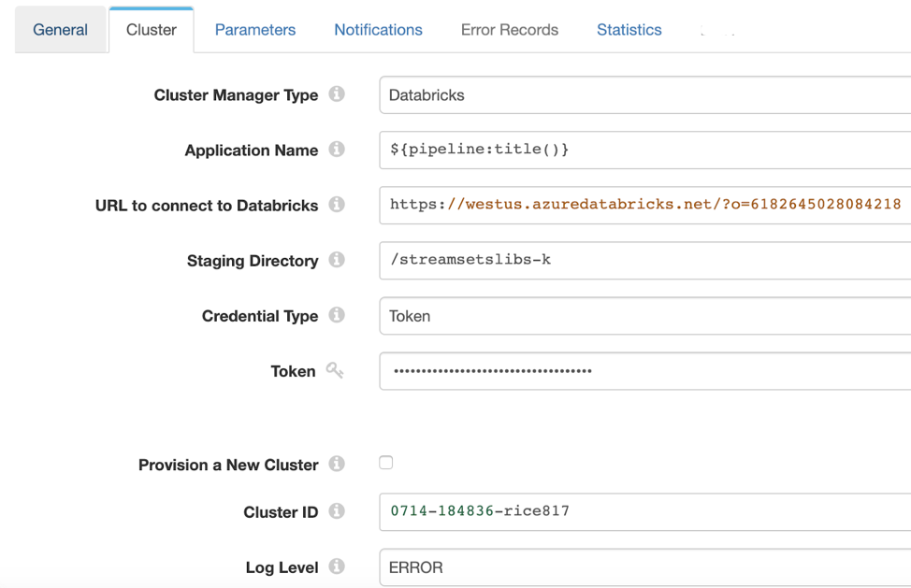Click info icon beside Cluster ID
The width and height of the screenshot is (911, 588).
337,511
